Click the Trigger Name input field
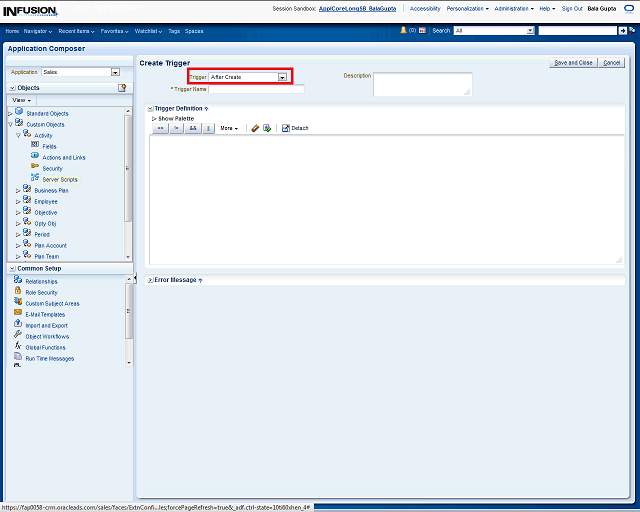Screen dimensions: 640x512 pyautogui.click(x=256, y=89)
